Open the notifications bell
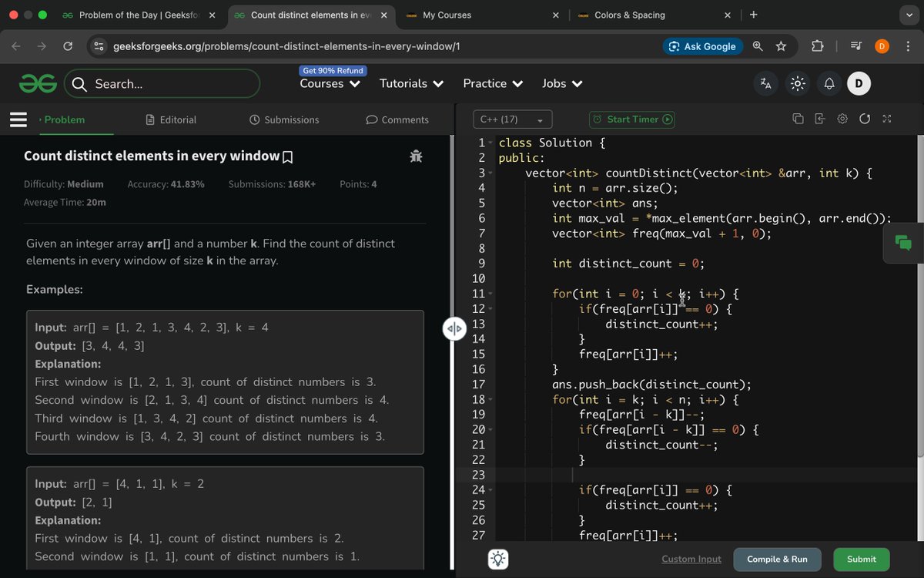The width and height of the screenshot is (924, 578). click(829, 84)
